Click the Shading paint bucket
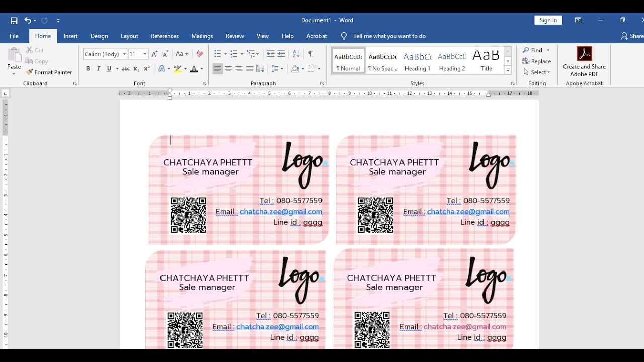 [x=295, y=69]
